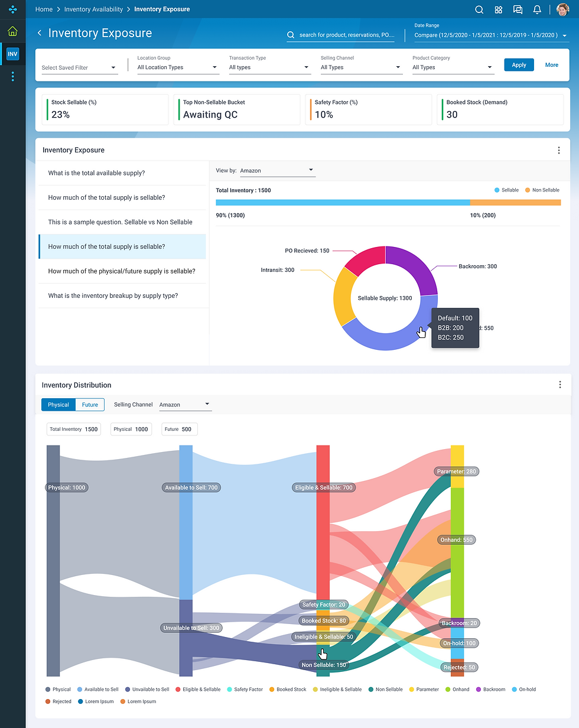
Task: Expand Product Category dropdown
Action: [x=453, y=67]
